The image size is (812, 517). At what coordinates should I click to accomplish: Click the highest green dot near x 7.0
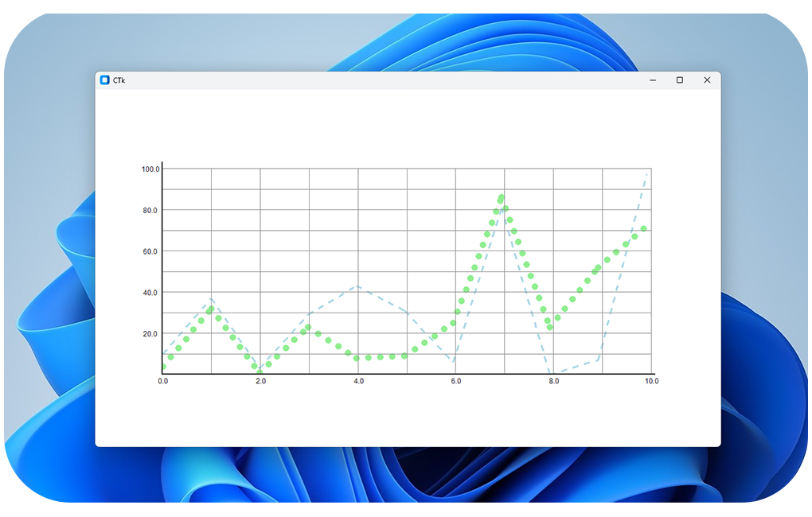click(x=502, y=197)
